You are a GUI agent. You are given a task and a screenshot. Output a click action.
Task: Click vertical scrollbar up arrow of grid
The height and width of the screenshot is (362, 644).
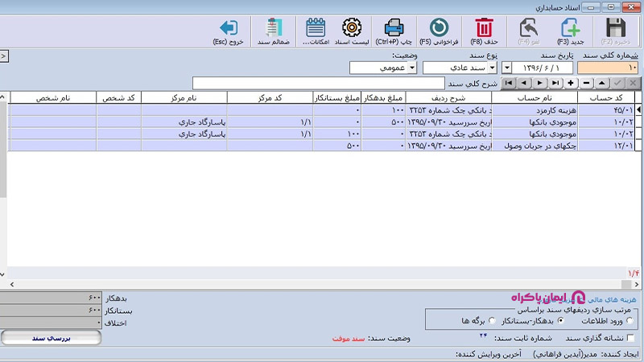click(2, 97)
